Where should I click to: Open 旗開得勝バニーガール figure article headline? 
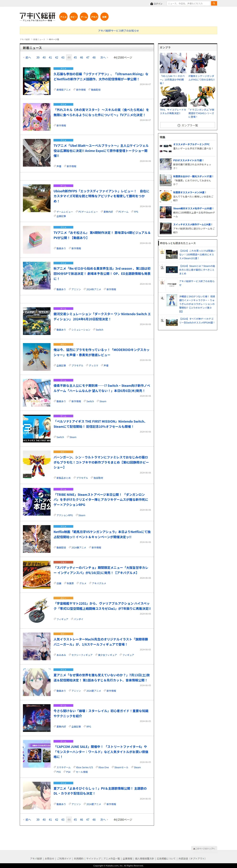pos(101,642)
